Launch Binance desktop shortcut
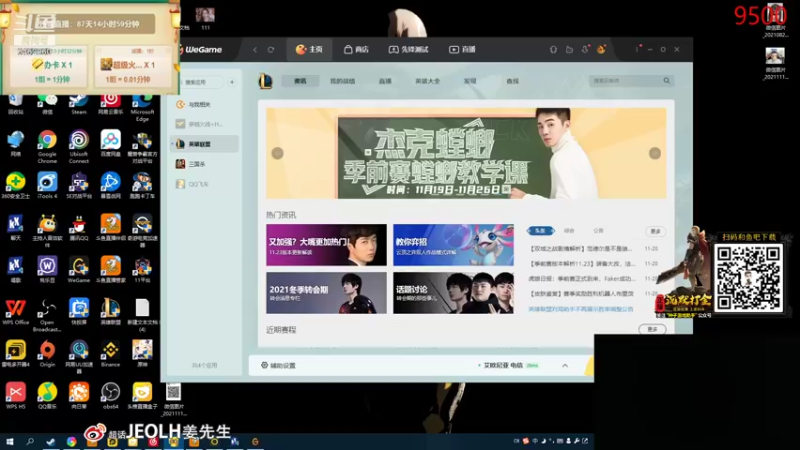800x450 pixels. click(111, 354)
